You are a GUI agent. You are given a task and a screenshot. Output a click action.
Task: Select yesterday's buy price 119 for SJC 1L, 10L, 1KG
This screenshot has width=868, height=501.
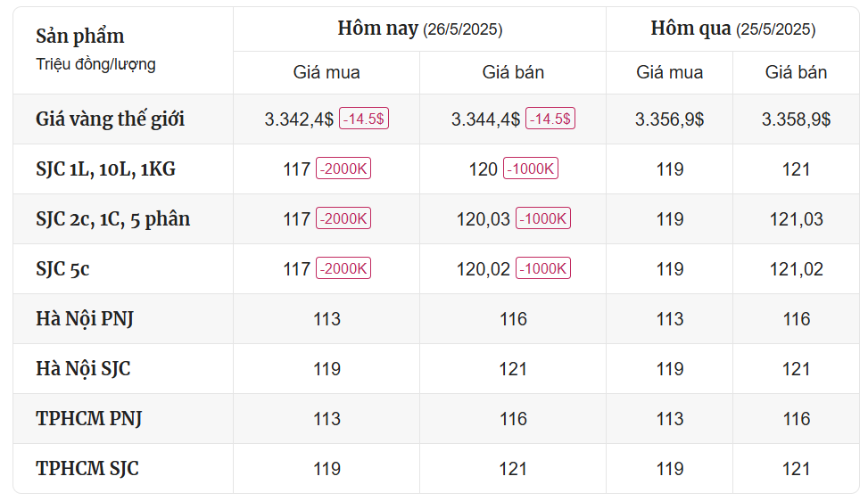click(670, 169)
